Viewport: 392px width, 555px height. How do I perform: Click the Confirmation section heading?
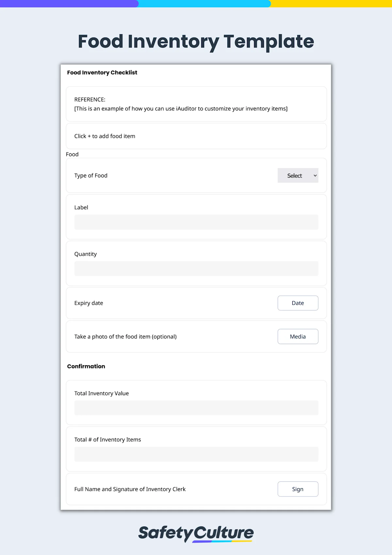pyautogui.click(x=86, y=366)
